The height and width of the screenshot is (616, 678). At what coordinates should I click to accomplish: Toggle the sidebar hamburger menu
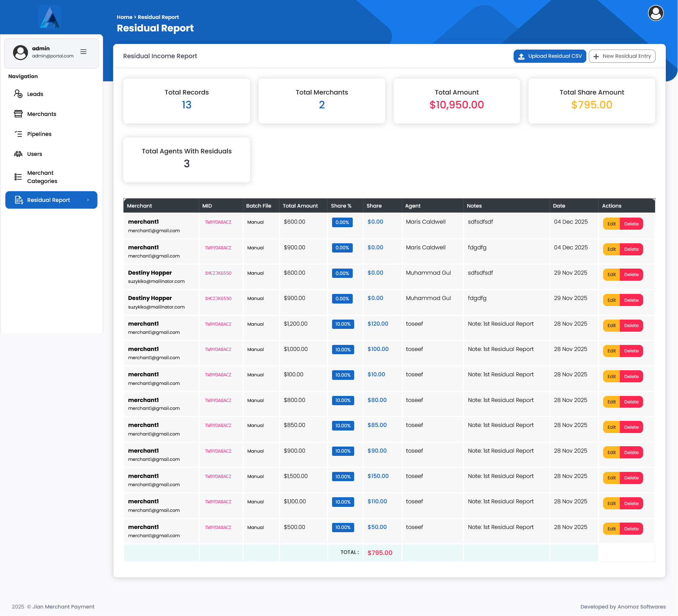(x=83, y=52)
